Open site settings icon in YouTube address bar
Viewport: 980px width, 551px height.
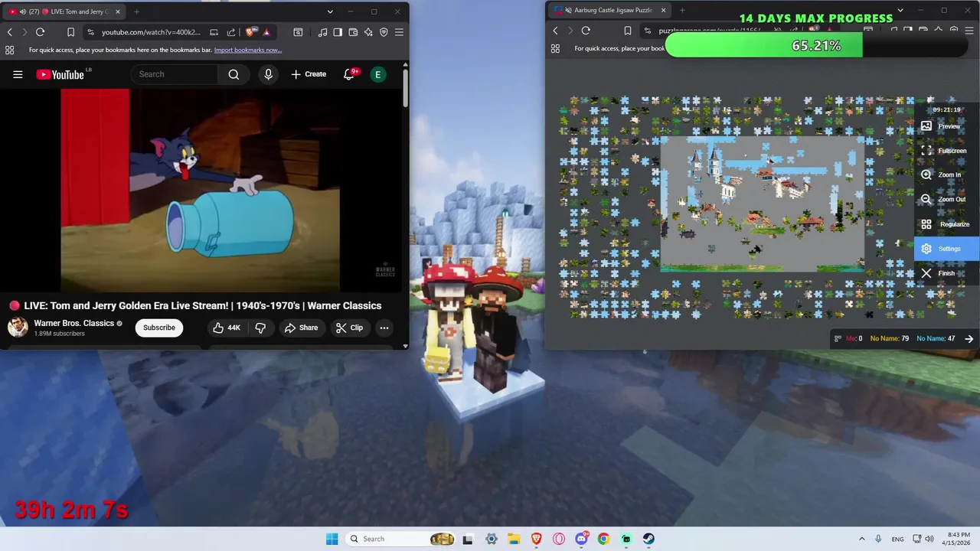click(91, 32)
